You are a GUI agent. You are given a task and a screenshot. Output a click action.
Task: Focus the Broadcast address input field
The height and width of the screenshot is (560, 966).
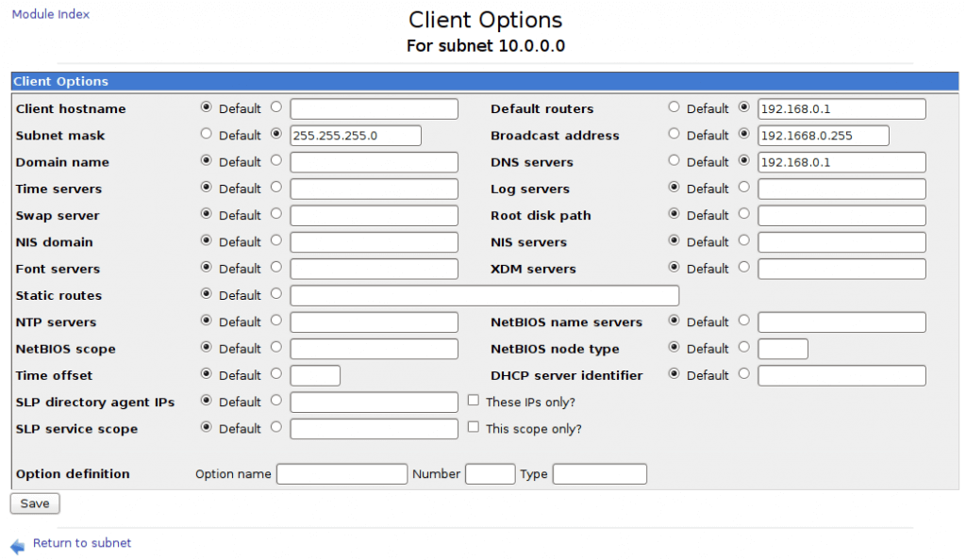823,136
